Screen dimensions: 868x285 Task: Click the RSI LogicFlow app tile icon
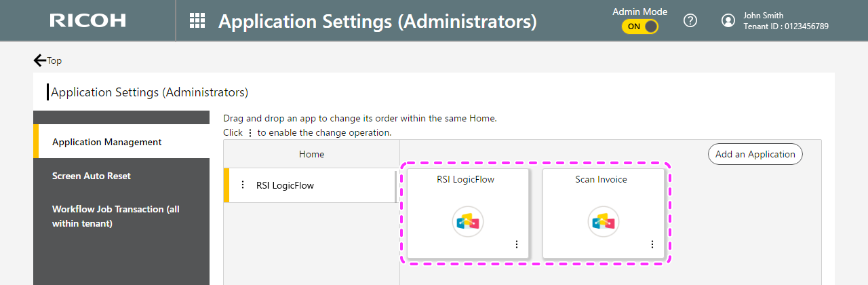468,222
